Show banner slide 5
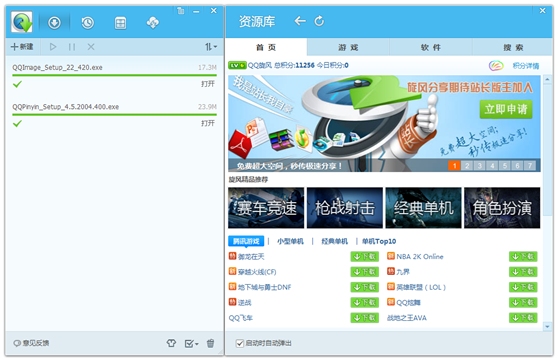The height and width of the screenshot is (360, 558). click(505, 165)
